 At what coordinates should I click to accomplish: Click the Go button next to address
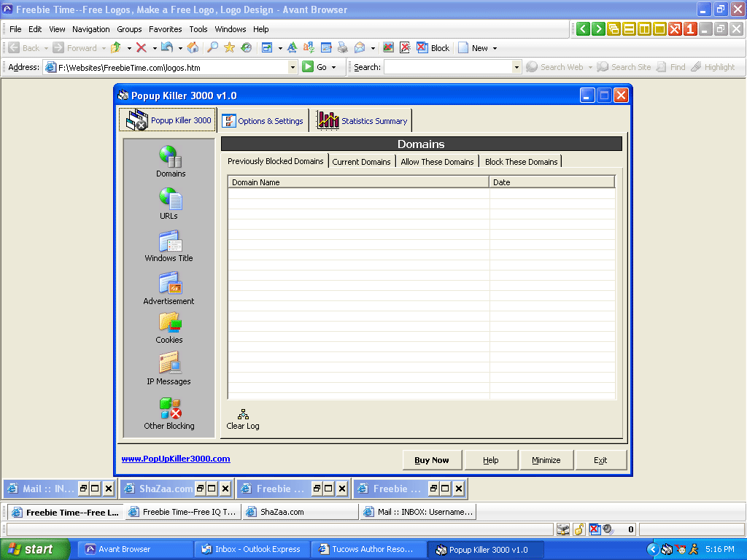[314, 67]
